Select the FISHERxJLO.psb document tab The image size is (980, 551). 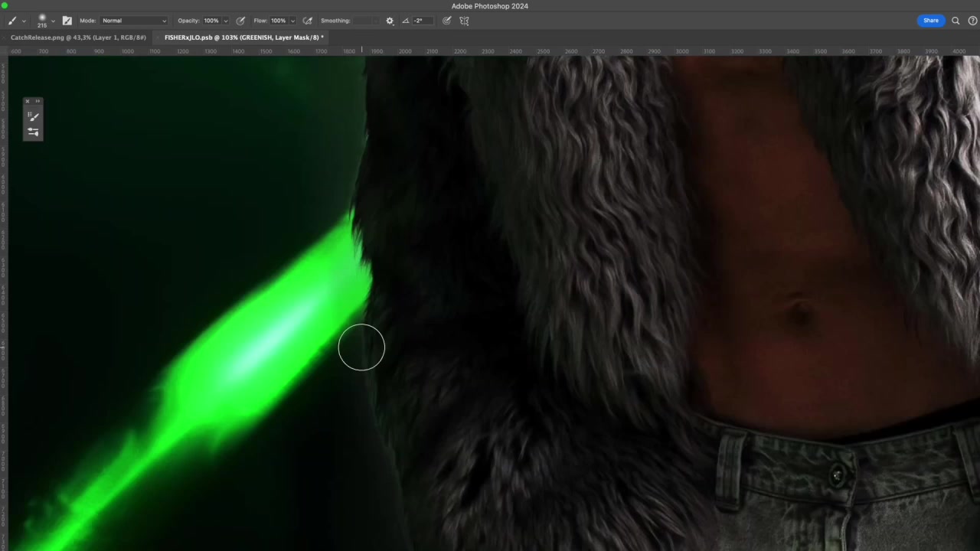click(x=243, y=37)
